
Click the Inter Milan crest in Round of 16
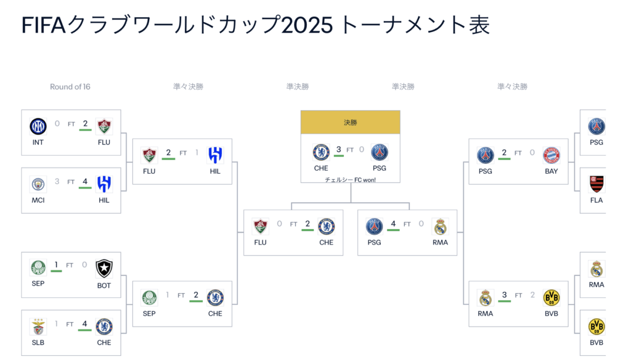pyautogui.click(x=38, y=126)
